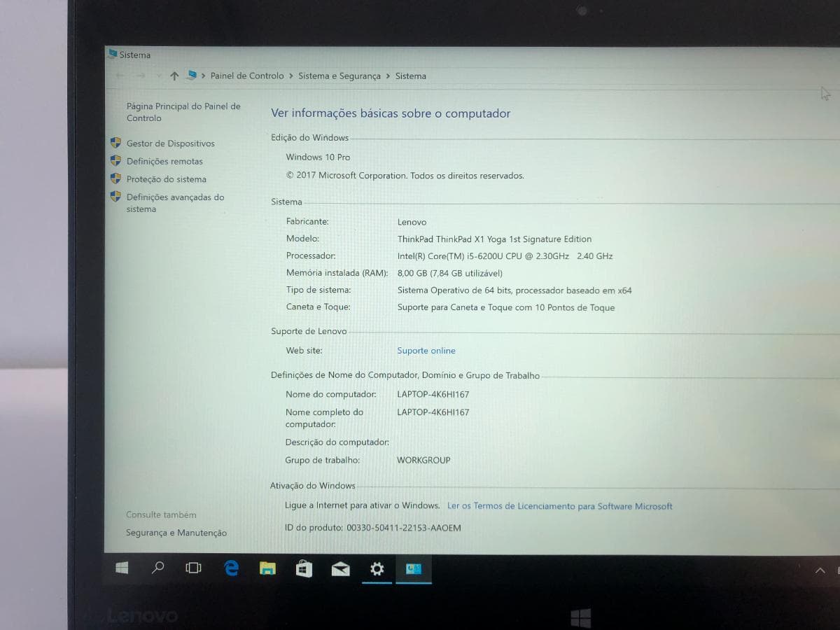Click shield icon beside Gestor de Dispositivos
The height and width of the screenshot is (630, 840).
tap(116, 143)
